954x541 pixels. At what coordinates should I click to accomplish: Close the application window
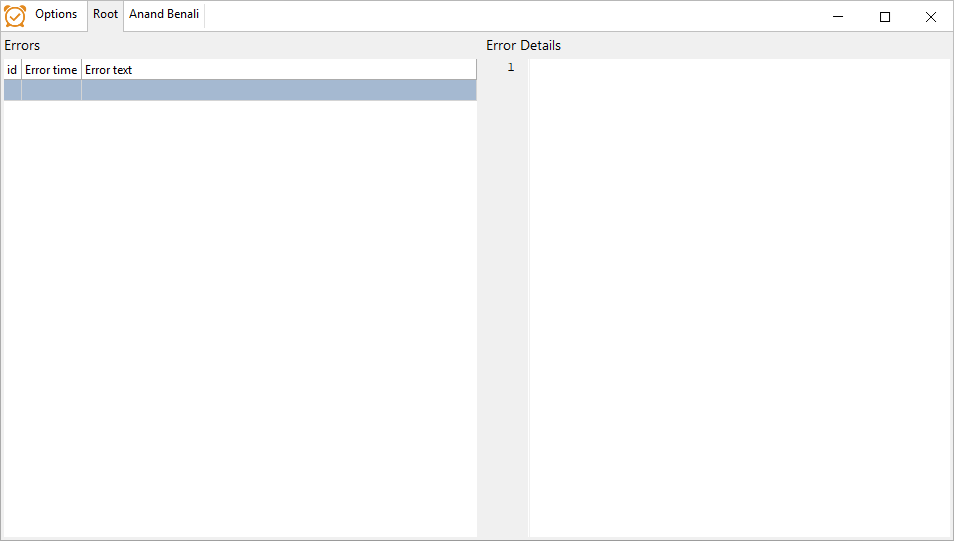click(931, 16)
